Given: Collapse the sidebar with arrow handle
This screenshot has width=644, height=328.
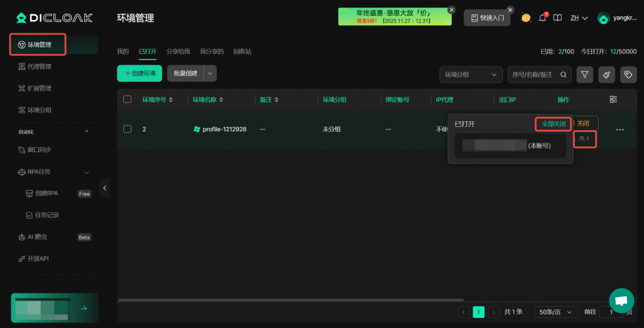Looking at the screenshot, I should coord(104,187).
